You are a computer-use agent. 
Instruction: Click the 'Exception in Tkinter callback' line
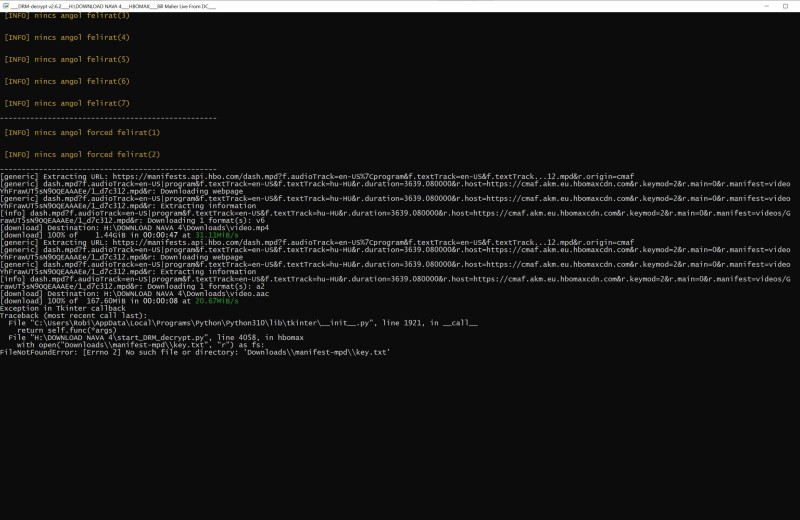pyautogui.click(x=63, y=308)
